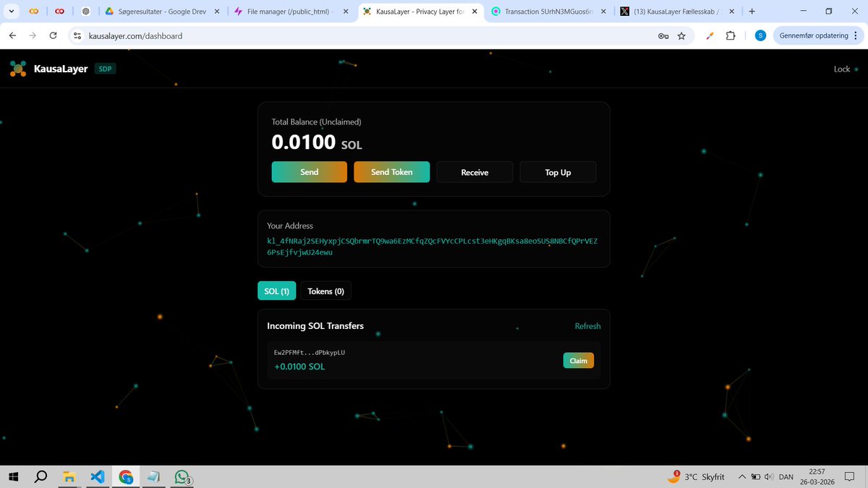Open the Chrome profile avatar S
868x488 pixels.
click(x=760, y=36)
